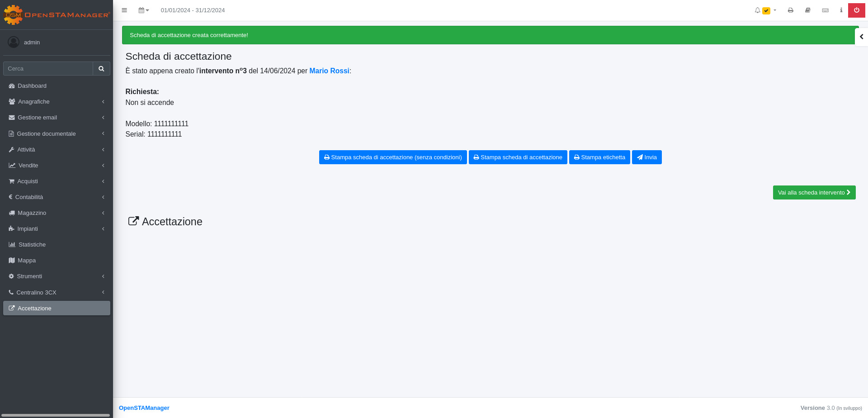The height and width of the screenshot is (418, 868).
Task: Open Dashboard from the sidebar
Action: click(x=32, y=86)
